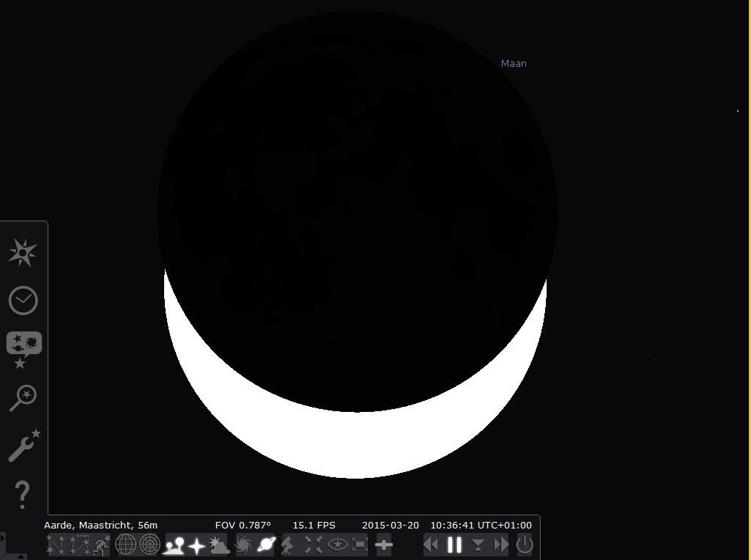The image size is (751, 560).
Task: Toggle constellation lines
Action: (56, 545)
